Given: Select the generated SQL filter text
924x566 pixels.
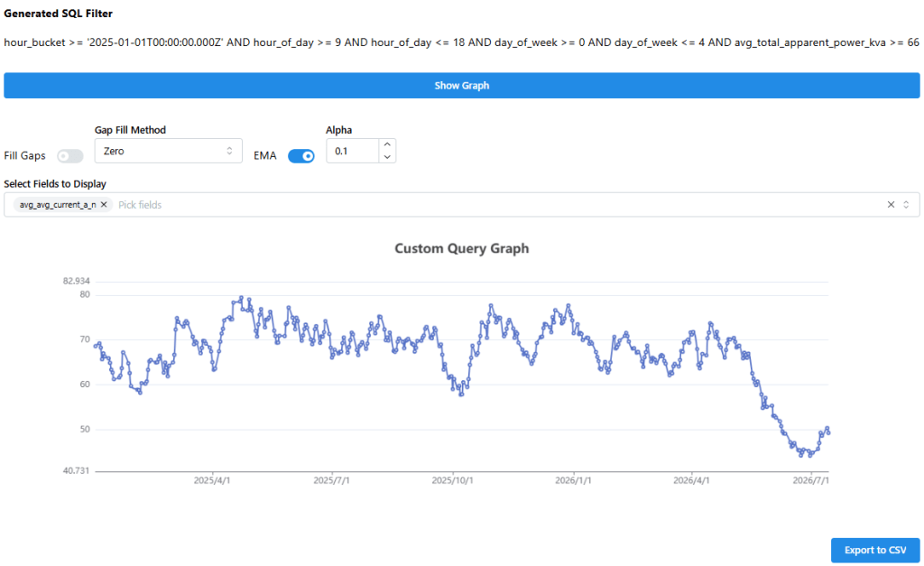Looking at the screenshot, I should tap(461, 42).
